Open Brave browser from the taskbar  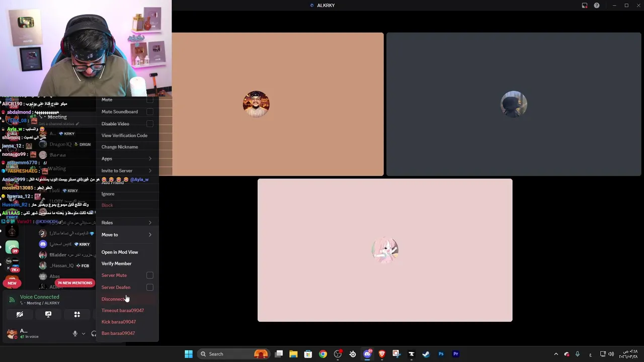382,354
